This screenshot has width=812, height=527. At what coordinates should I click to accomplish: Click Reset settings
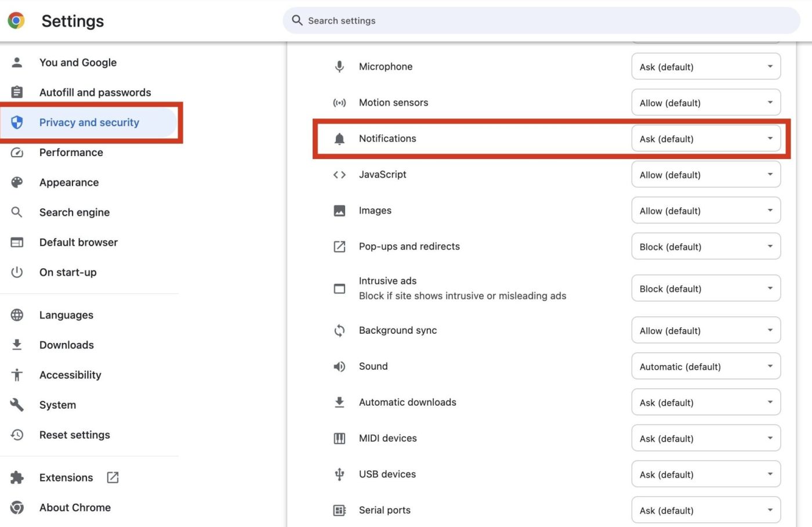point(74,435)
